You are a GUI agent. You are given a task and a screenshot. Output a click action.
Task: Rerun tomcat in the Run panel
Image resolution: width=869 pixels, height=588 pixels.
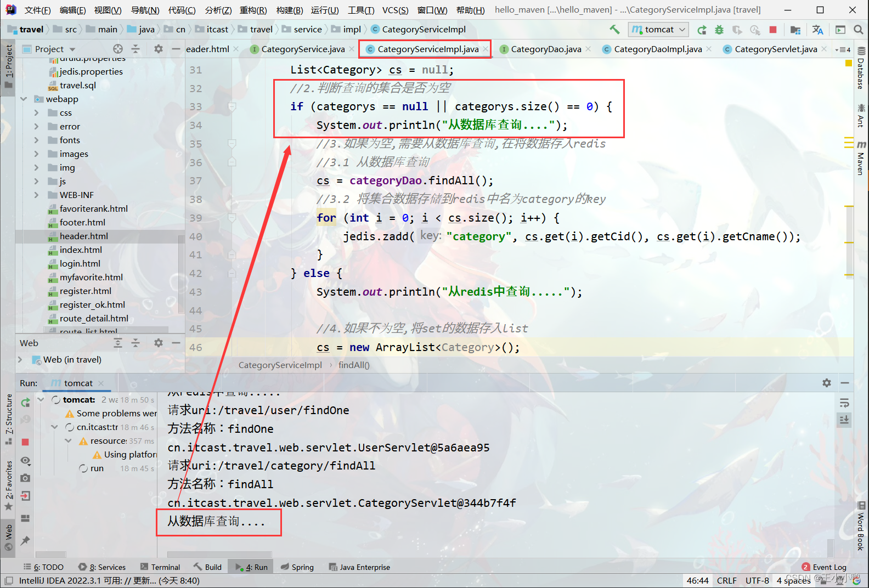[25, 403]
